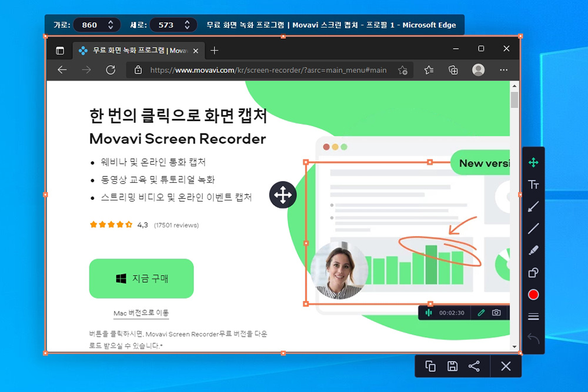The image size is (588, 392).
Task: Click the width field showing 860
Action: click(89, 25)
